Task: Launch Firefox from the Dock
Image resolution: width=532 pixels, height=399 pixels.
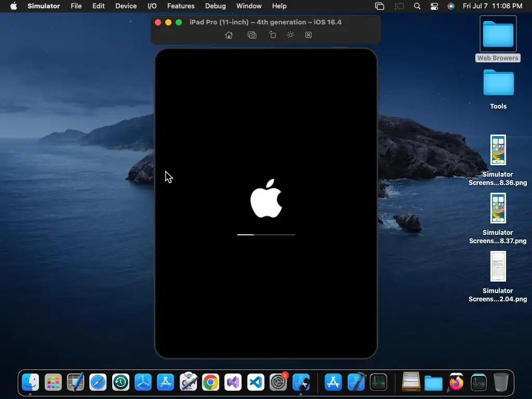Action: point(456,382)
